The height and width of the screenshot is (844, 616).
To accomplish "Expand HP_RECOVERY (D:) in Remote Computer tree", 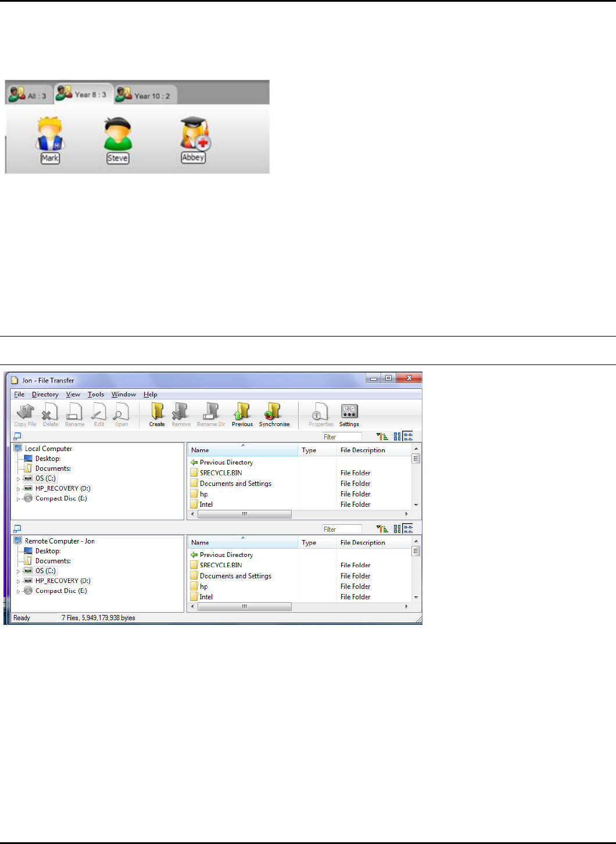I will (x=18, y=581).
